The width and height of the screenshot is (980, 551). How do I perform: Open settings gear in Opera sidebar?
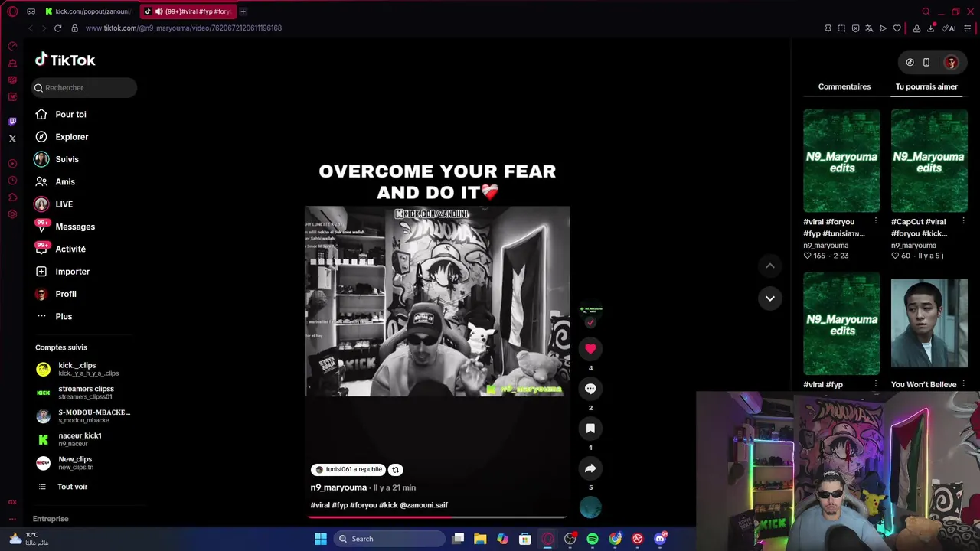tap(12, 214)
